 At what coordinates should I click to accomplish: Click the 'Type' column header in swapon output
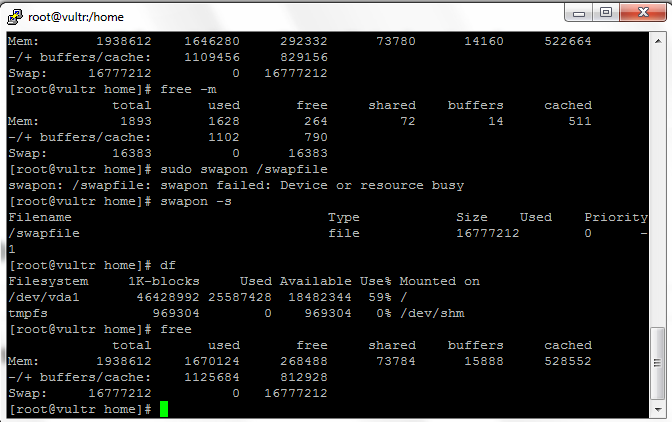click(344, 218)
